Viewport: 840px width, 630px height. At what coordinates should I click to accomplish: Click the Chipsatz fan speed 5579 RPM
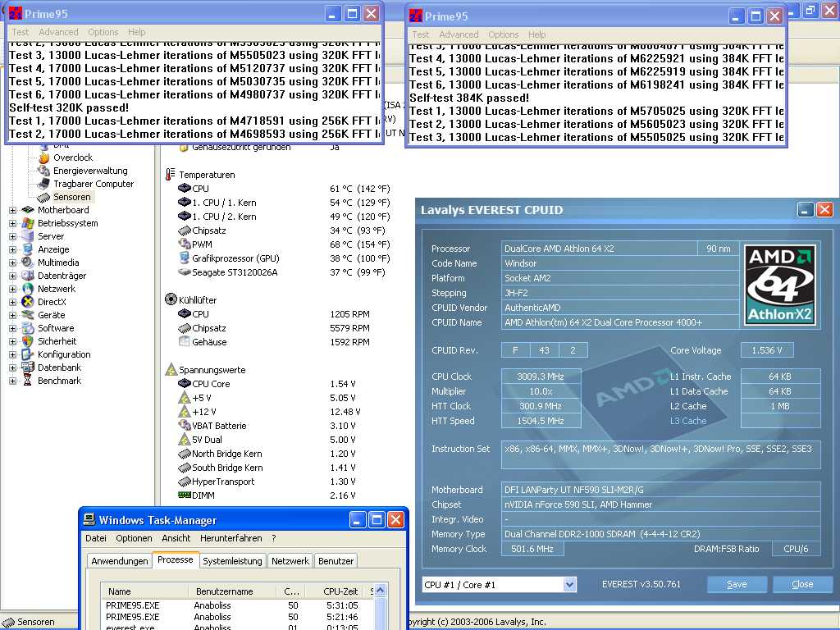coord(349,328)
